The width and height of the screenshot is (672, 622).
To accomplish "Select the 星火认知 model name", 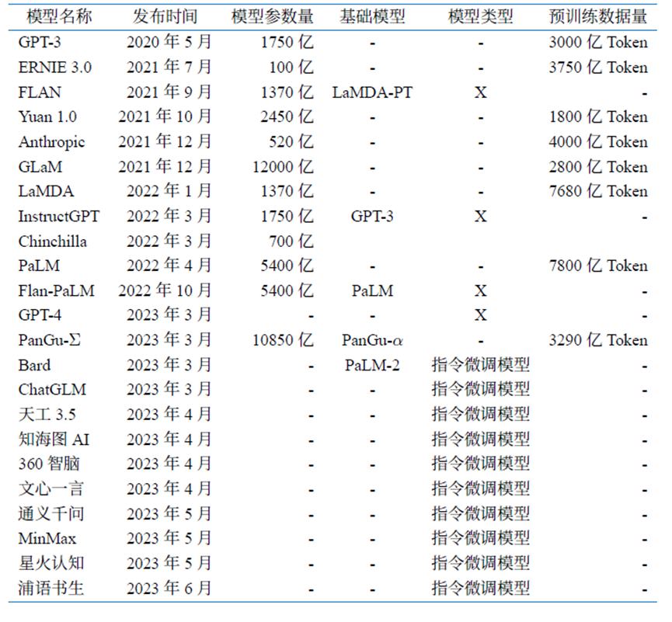I will tap(51, 563).
